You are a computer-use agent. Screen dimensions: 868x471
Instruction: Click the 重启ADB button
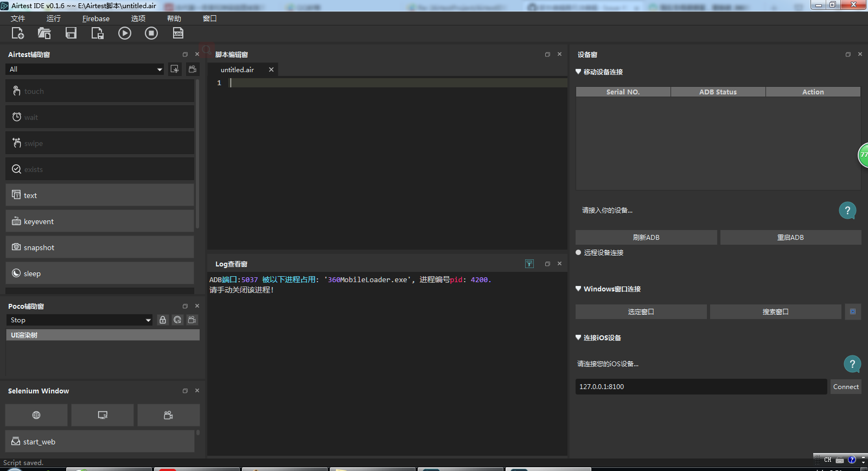coord(790,237)
